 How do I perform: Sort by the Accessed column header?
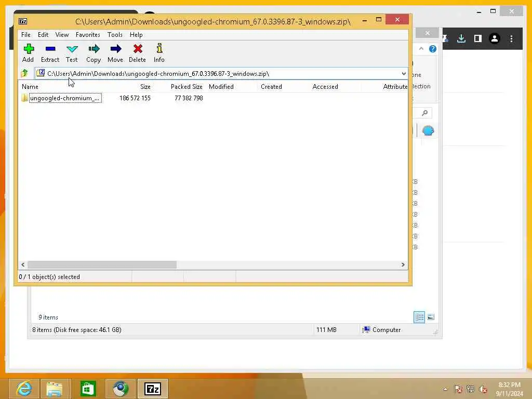click(x=325, y=87)
